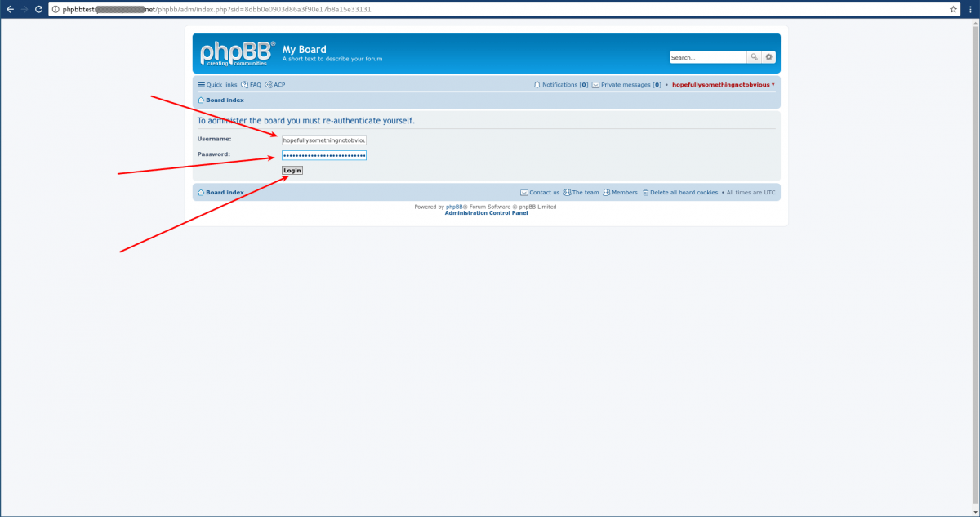Screen dimensions: 980x517
Task: Open advanced search via the gear icon
Action: (x=768, y=57)
